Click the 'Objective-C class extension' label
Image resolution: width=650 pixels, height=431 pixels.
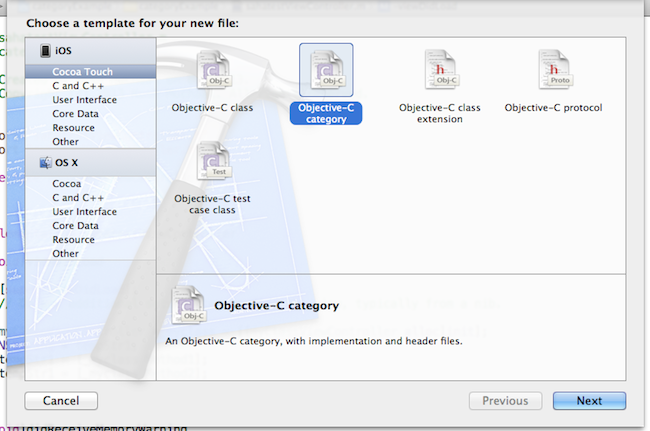(x=440, y=114)
